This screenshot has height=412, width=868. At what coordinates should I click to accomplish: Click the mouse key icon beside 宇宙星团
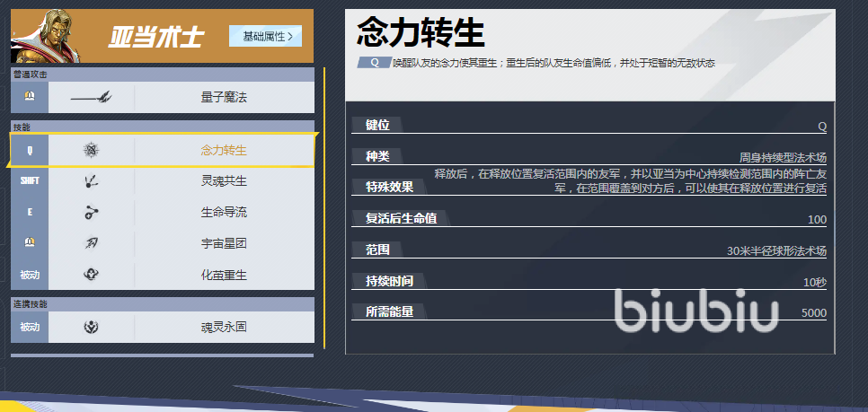(x=30, y=243)
